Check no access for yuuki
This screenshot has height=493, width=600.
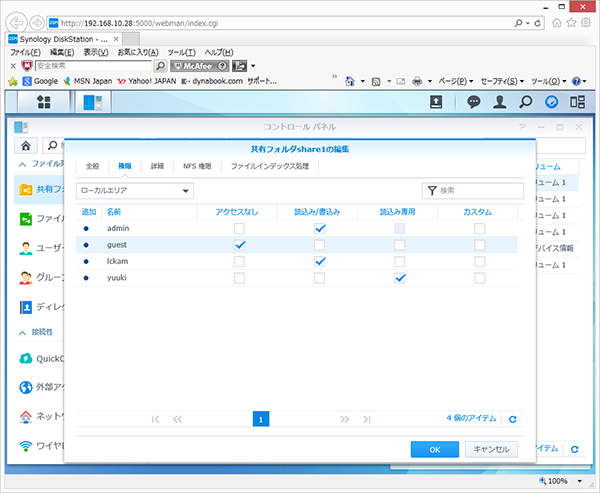[x=239, y=278]
